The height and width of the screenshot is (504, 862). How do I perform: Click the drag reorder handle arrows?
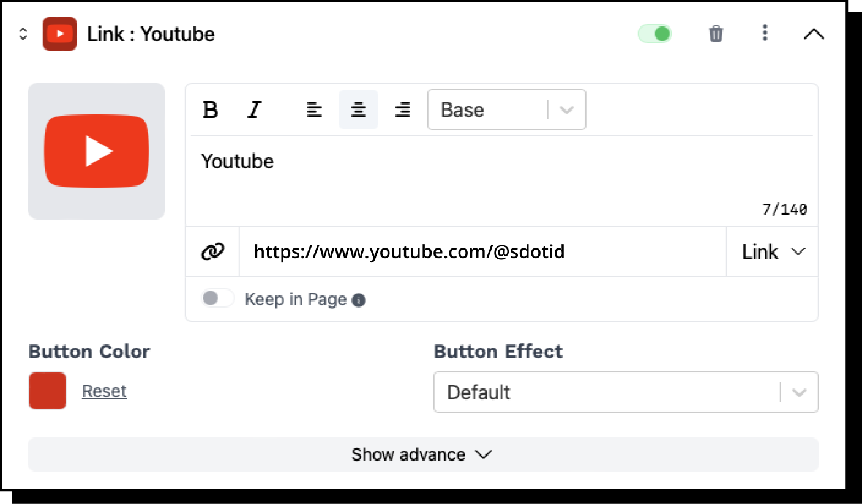23,34
